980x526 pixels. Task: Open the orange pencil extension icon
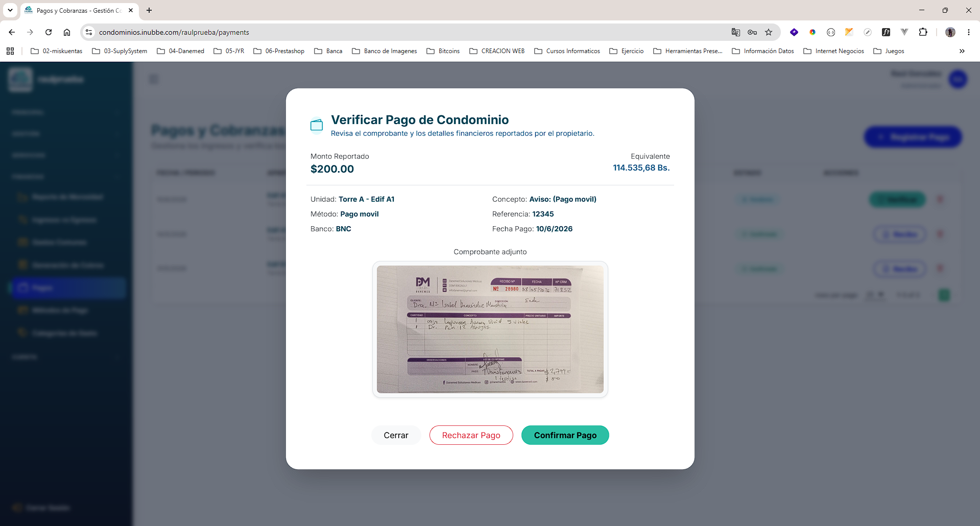point(849,32)
